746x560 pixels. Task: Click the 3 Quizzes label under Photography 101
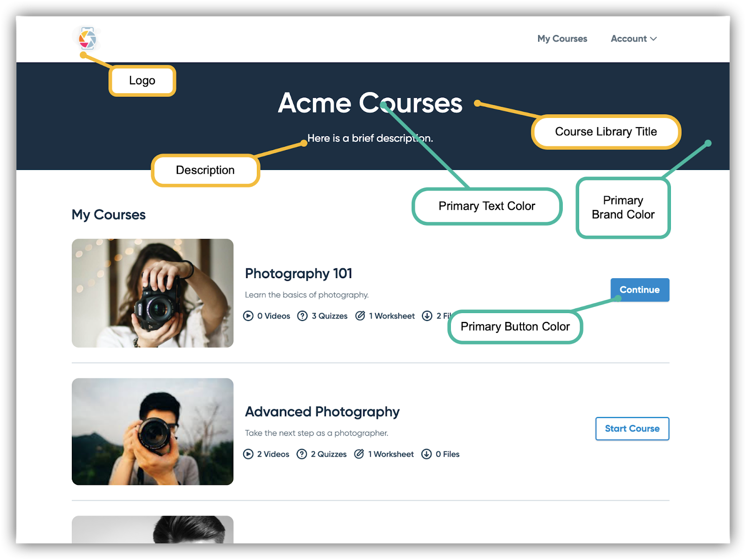click(329, 316)
